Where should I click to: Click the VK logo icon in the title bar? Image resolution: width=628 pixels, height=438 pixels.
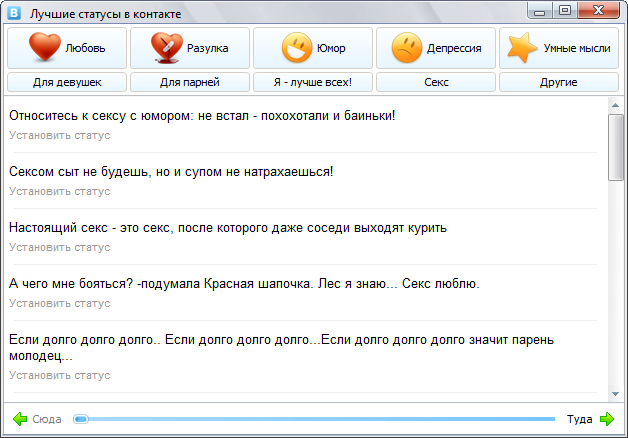[14, 13]
